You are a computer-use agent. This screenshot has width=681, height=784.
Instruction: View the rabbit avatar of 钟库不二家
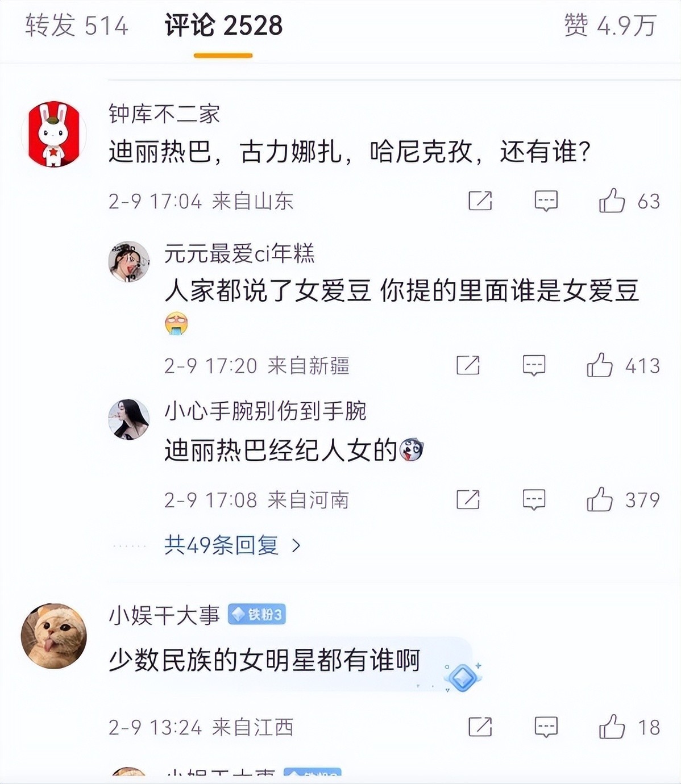click(54, 135)
